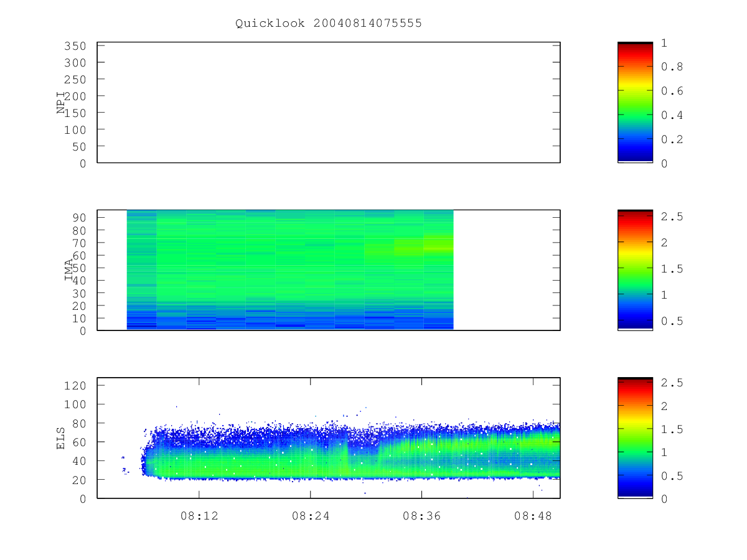Screen dimensions: 747x560
Task: Click the 08:12 time tick label
Action: tap(199, 516)
